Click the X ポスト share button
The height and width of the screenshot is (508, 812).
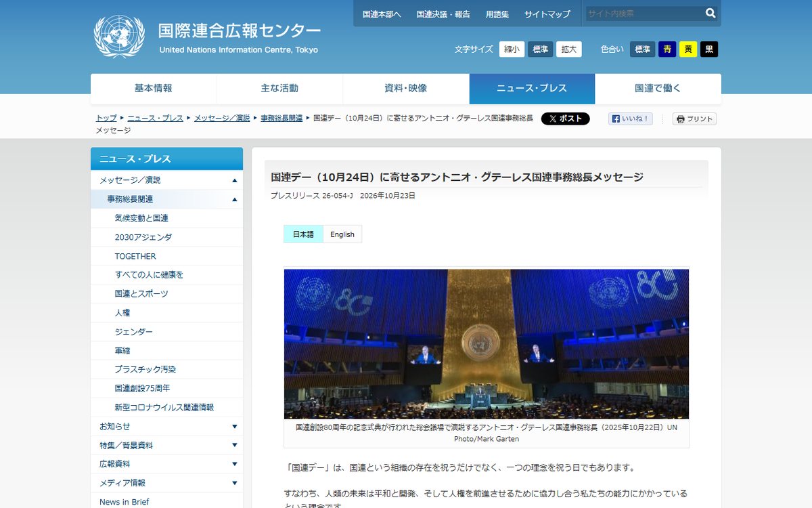point(566,119)
